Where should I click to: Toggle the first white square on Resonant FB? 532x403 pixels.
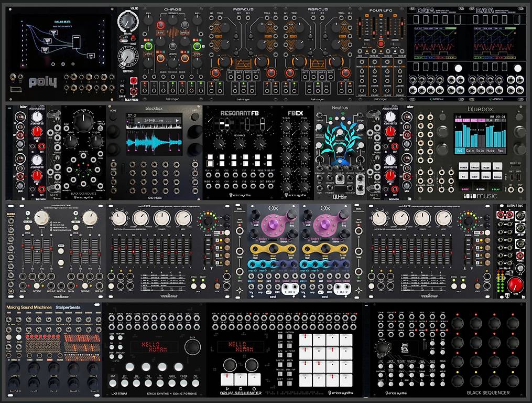210,157
